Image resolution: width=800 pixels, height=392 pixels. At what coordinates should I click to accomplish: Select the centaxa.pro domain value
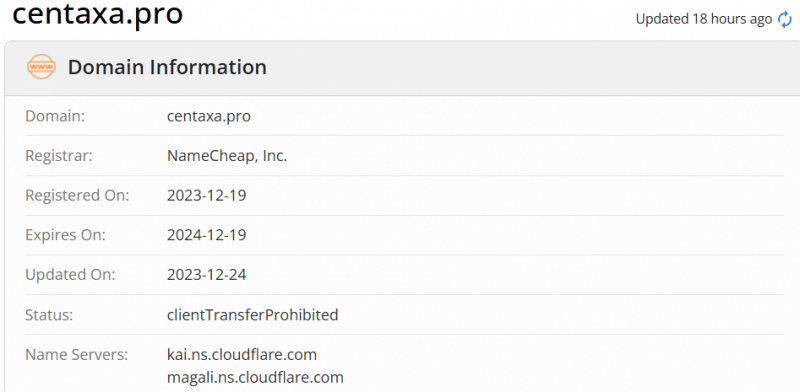click(209, 116)
